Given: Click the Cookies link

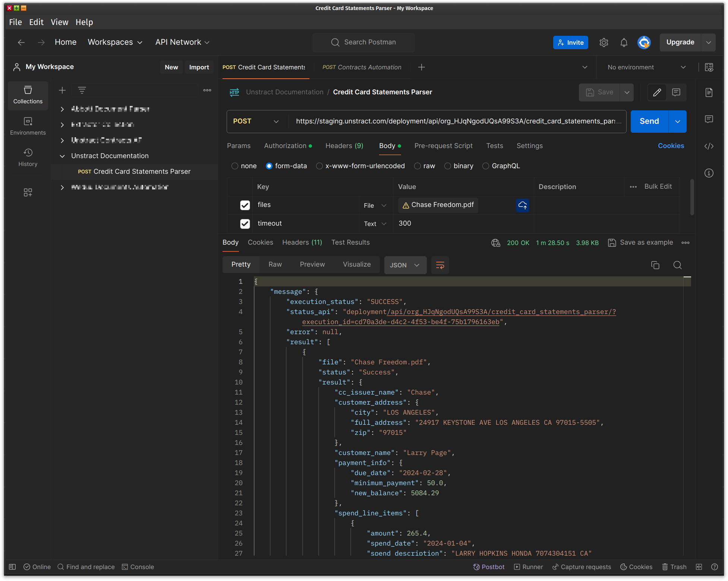Looking at the screenshot, I should click(671, 146).
